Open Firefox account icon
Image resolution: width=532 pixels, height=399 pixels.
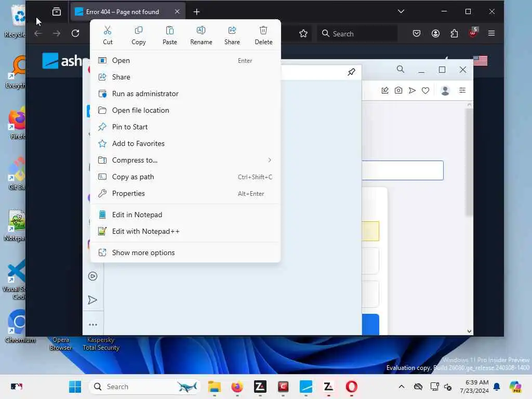(436, 33)
